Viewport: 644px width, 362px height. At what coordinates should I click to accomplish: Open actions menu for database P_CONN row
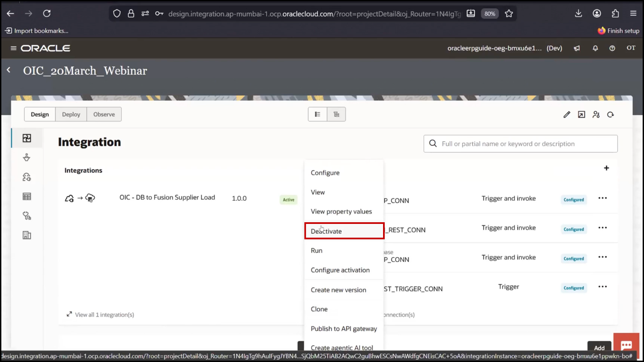[603, 257]
